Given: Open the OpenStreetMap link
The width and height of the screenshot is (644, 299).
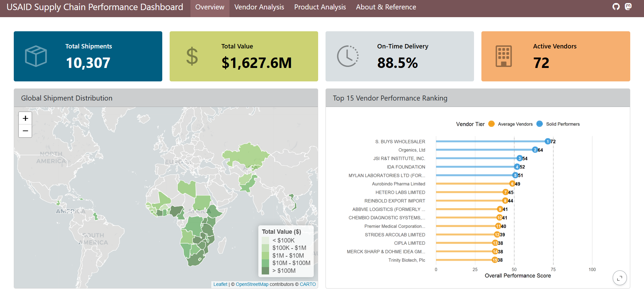Looking at the screenshot, I should pyautogui.click(x=252, y=284).
